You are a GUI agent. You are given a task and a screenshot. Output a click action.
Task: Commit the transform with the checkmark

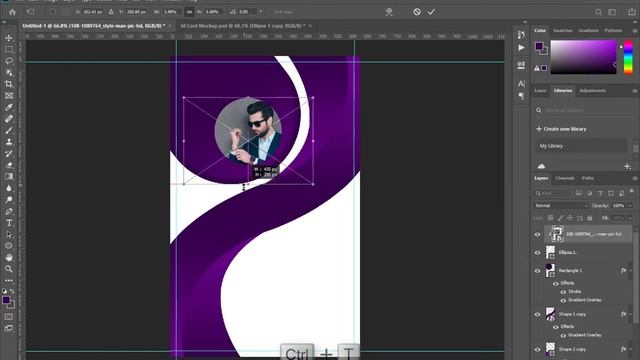(431, 12)
